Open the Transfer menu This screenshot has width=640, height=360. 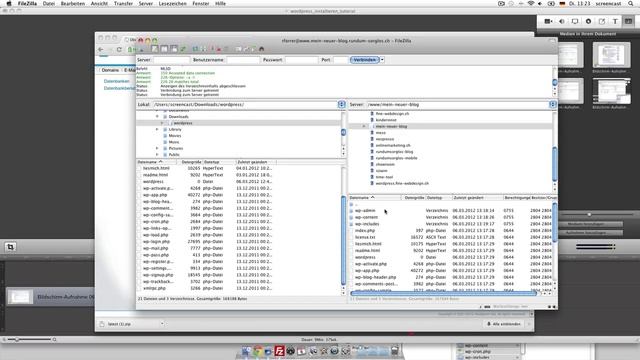click(x=123, y=3)
